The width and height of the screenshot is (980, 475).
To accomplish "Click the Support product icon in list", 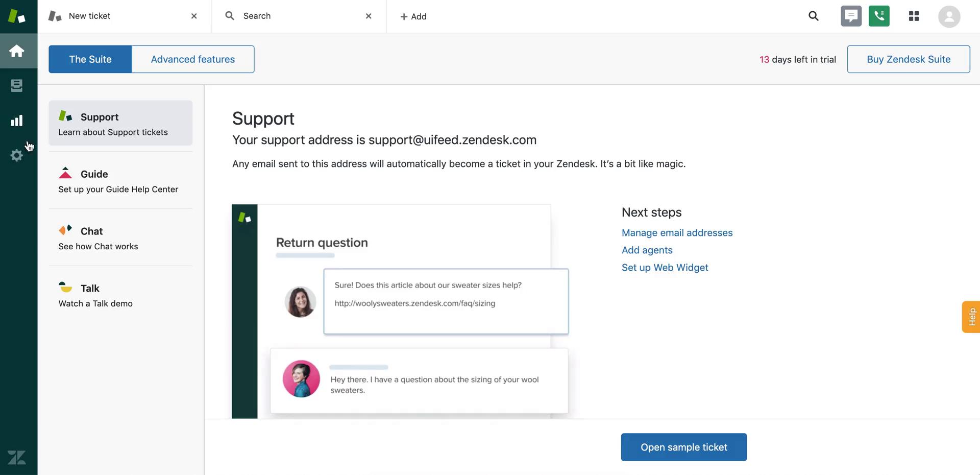I will (65, 115).
